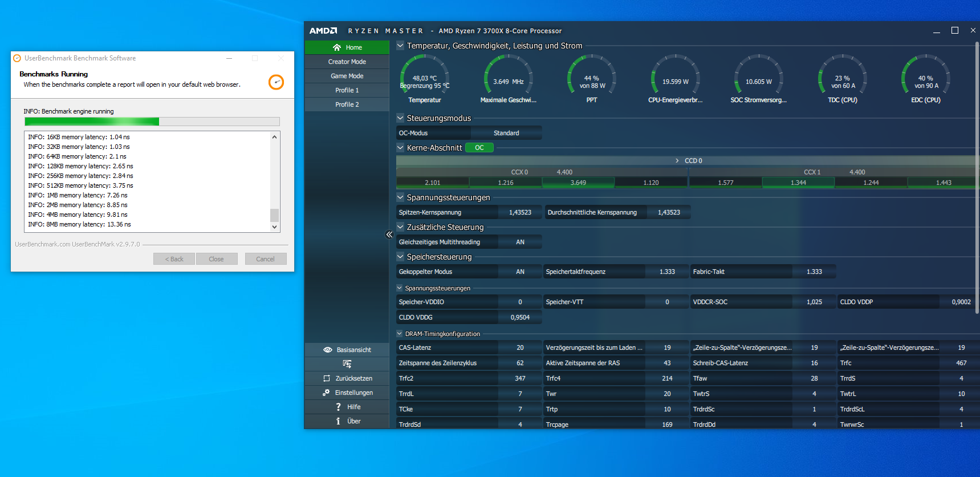The width and height of the screenshot is (980, 477).
Task: Cancel the running UserBenchmark benchmark
Action: (266, 259)
